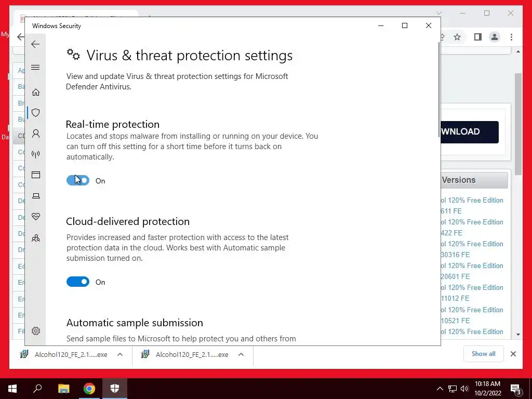Viewport: 532px width, 399px height.
Task: Click Chrome page vertical scrollbar thumb
Action: (x=518, y=124)
